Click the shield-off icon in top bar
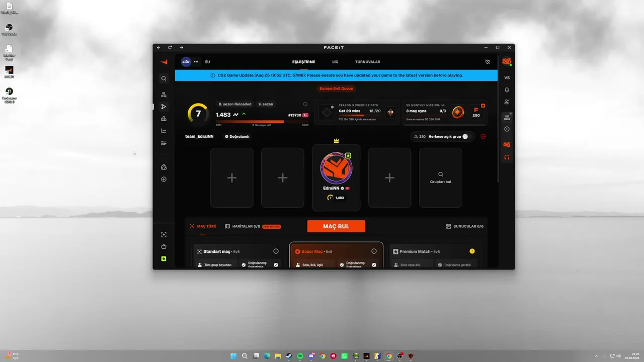The width and height of the screenshot is (644, 362). pos(487,62)
